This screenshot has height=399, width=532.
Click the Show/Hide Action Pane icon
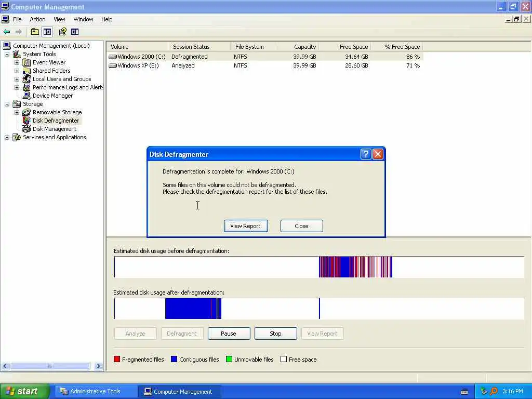[75, 32]
